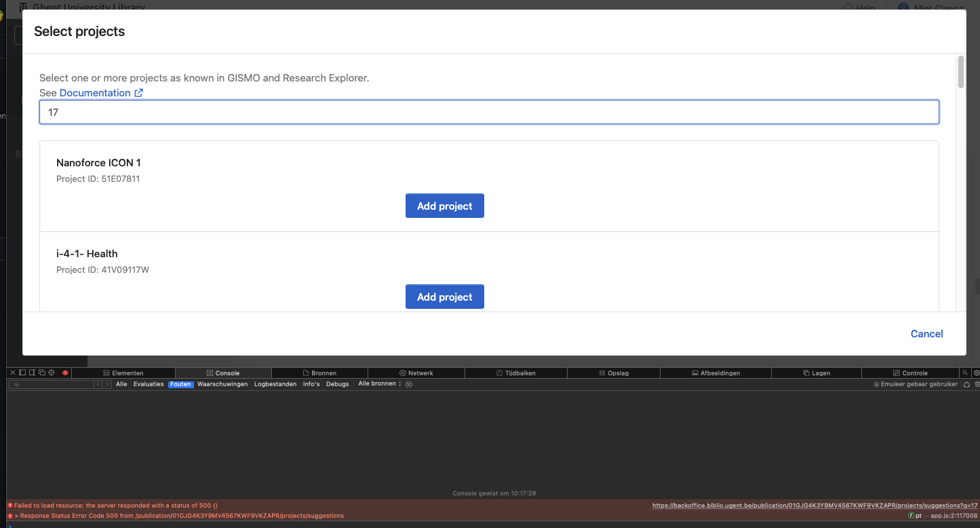The image size is (980, 528).
Task: Switch to the Tijdbalken inspector panel
Action: coord(515,373)
